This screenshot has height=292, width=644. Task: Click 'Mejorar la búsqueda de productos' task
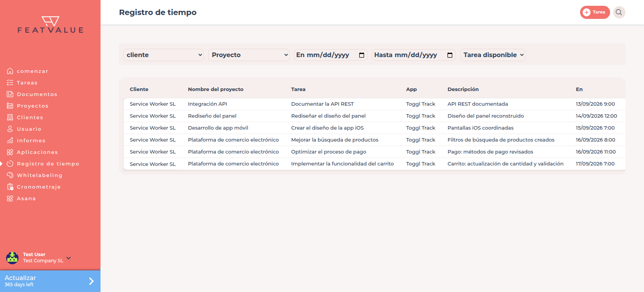335,140
